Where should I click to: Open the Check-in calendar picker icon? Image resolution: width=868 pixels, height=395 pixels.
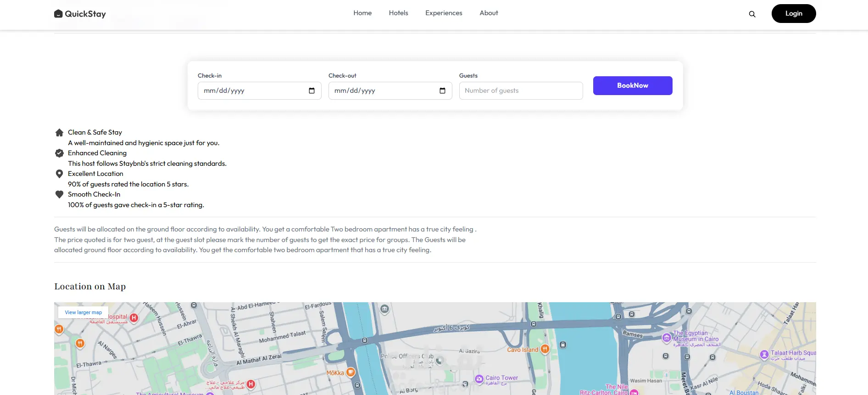pyautogui.click(x=312, y=90)
